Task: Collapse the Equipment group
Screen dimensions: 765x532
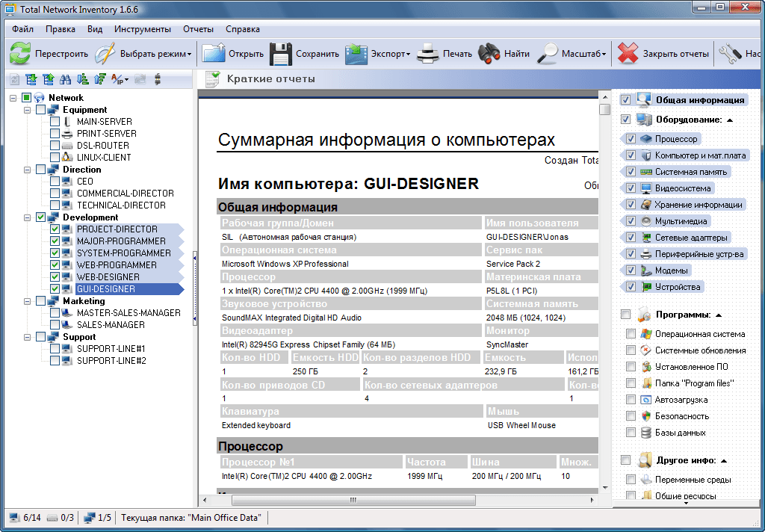Action: [28, 110]
